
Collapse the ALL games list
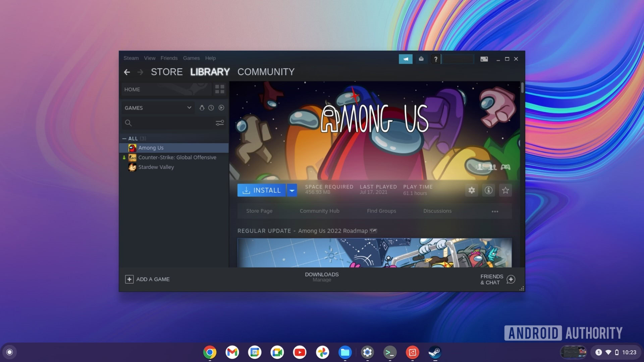(x=124, y=138)
